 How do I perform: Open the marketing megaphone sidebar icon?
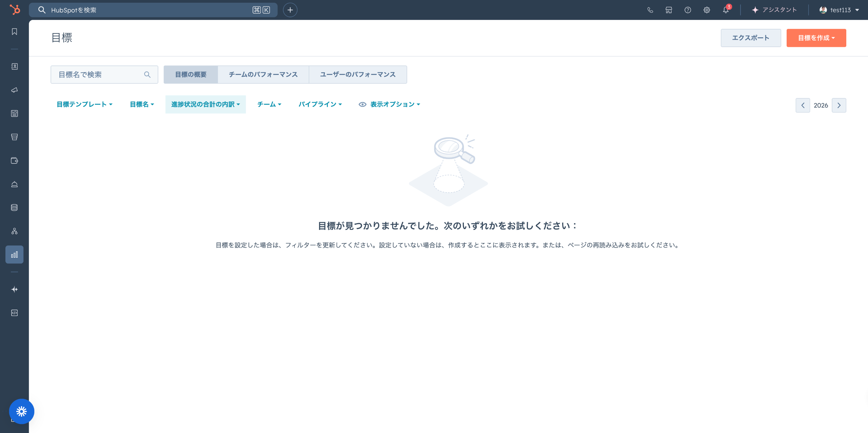pyautogui.click(x=14, y=90)
